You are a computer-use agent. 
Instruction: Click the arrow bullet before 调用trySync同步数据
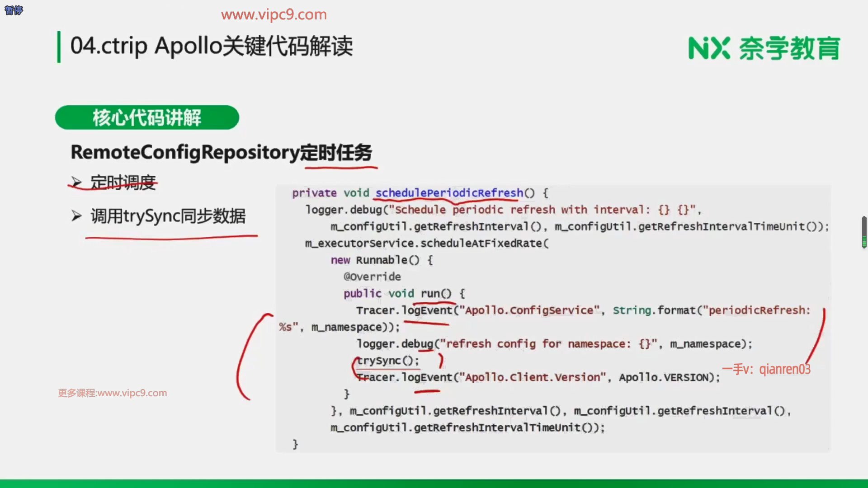(76, 216)
